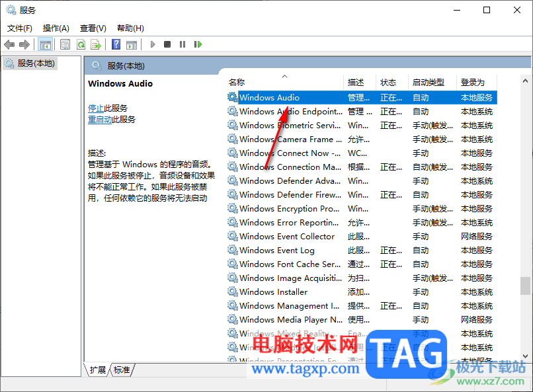
Task: Sort by the 描述 column header
Action: [x=360, y=83]
